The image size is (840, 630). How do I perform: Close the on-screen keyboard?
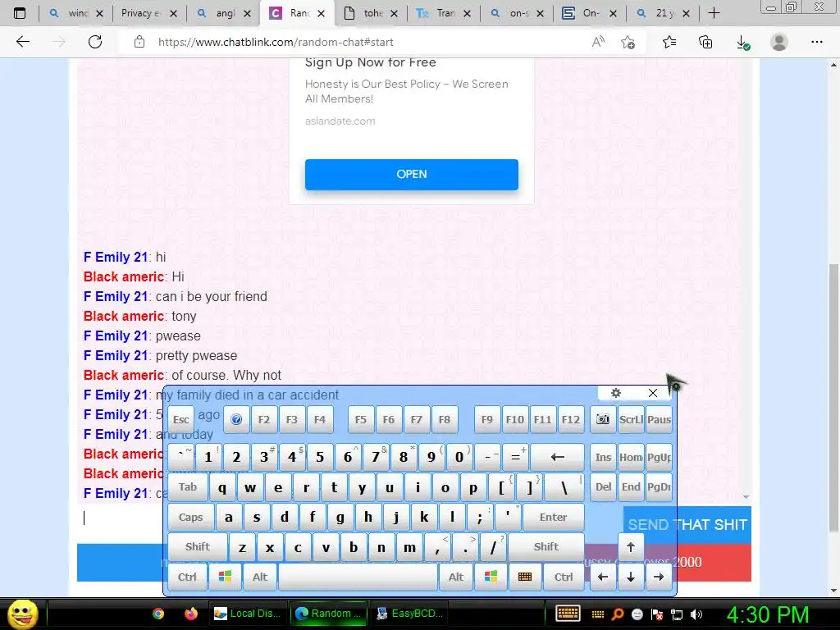tap(652, 393)
